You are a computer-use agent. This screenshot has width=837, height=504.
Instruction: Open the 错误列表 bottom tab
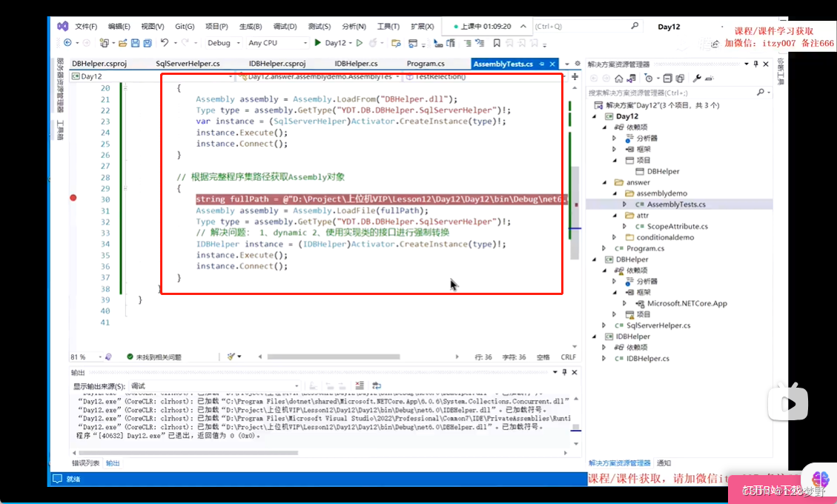[85, 463]
